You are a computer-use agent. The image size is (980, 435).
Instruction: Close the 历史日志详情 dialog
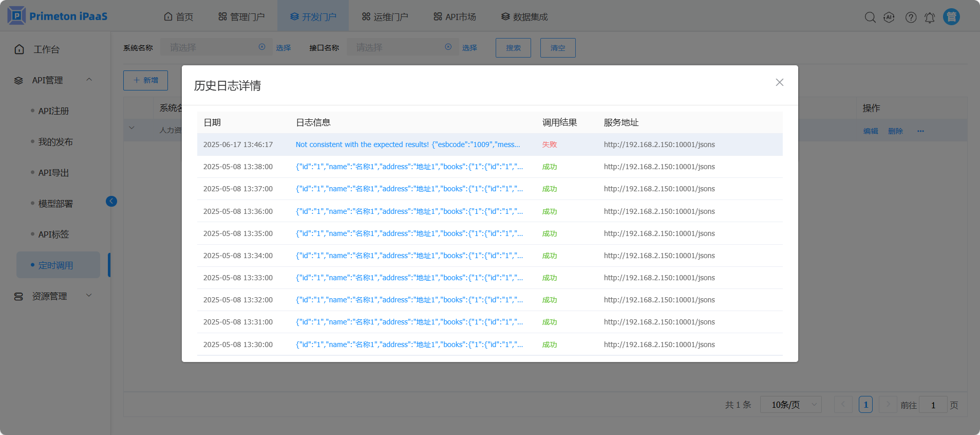tap(779, 82)
